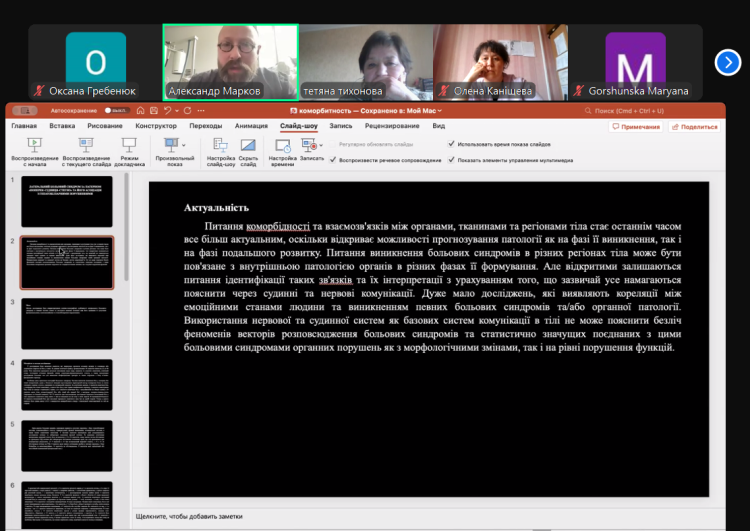
Task: Toggle the Автосохранение switch
Action: point(112,111)
